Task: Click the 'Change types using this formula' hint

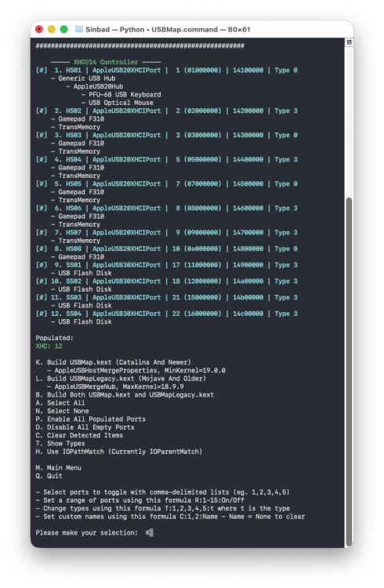Action: pos(163,509)
